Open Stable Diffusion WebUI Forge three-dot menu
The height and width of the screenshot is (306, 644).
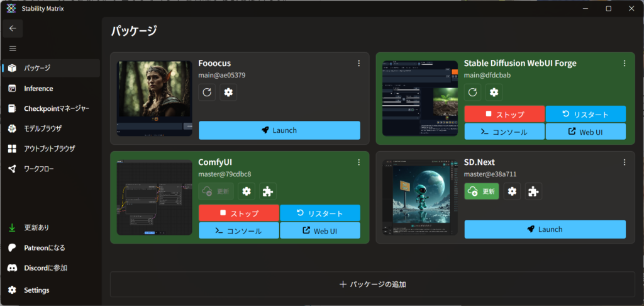(x=625, y=64)
